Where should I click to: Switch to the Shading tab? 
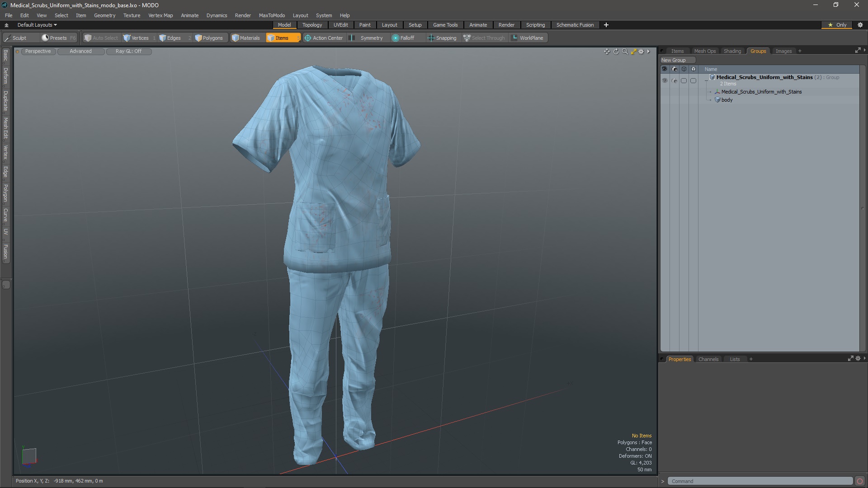click(x=732, y=51)
